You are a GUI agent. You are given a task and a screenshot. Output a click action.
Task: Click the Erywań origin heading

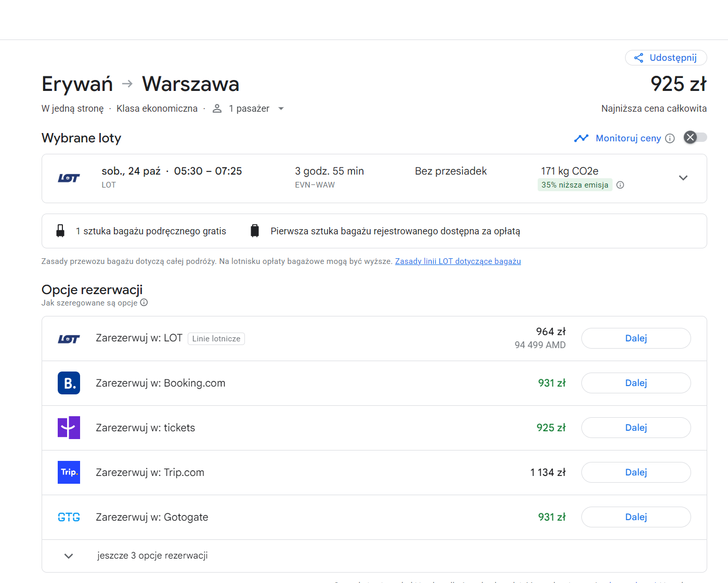(77, 84)
